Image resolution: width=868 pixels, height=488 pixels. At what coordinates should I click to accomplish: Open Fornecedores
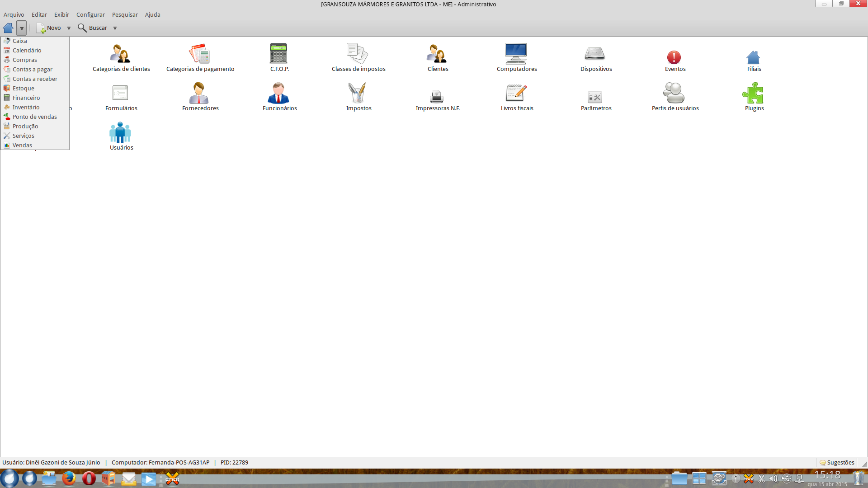point(200,97)
